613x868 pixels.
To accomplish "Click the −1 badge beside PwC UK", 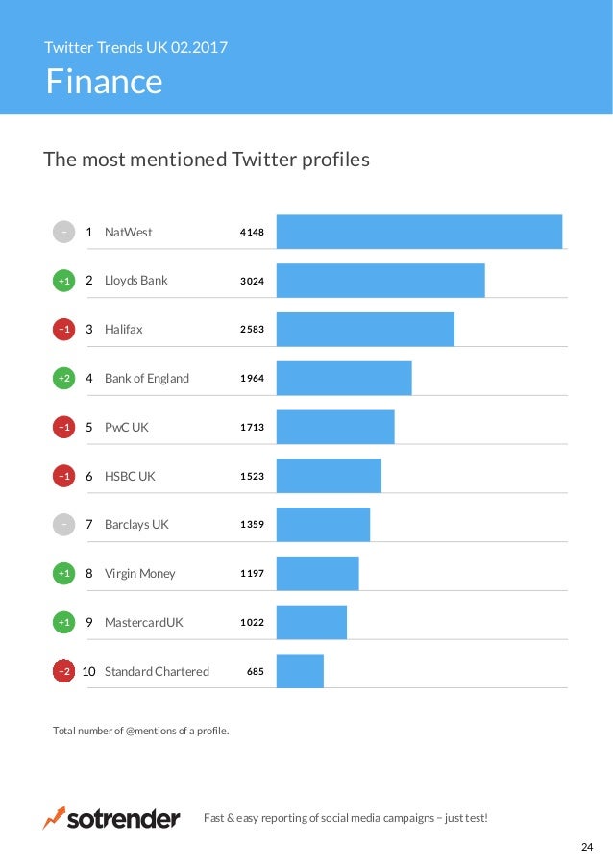I will [63, 427].
